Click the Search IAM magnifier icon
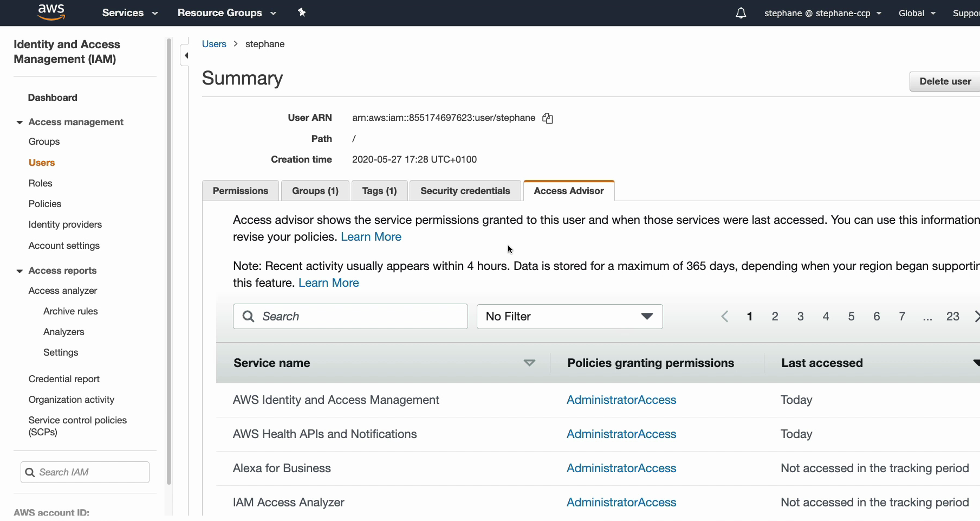This screenshot has height=521, width=980. tap(30, 472)
